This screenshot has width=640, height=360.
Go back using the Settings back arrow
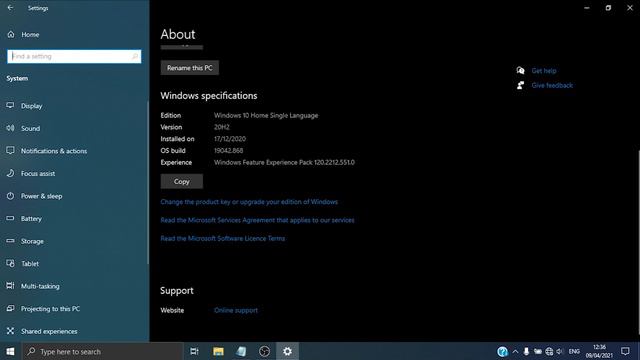point(10,8)
